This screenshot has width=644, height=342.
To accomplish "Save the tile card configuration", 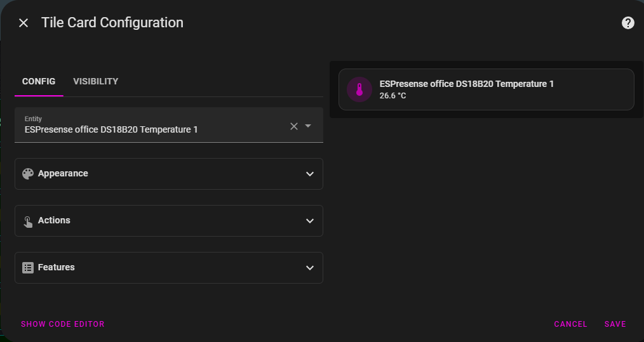I will pos(615,324).
